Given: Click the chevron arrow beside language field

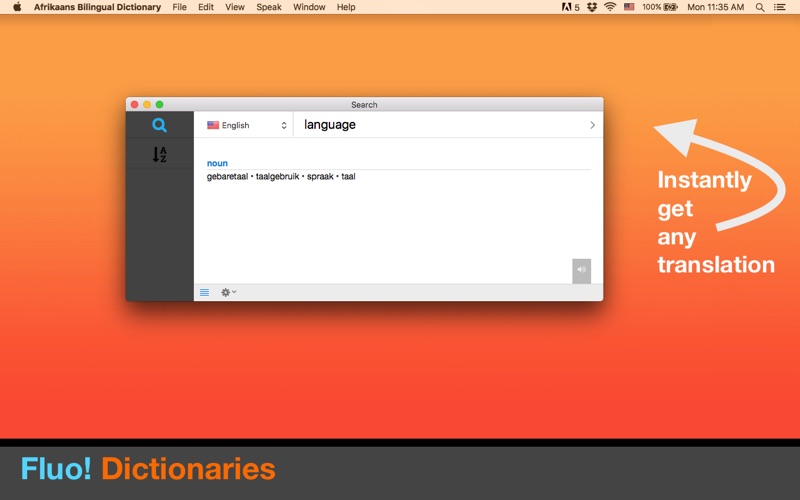Looking at the screenshot, I should point(592,125).
